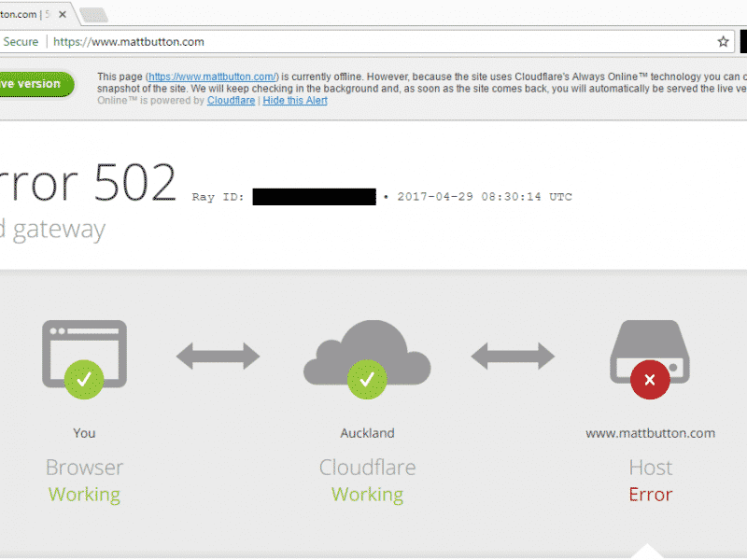Click the arrow between browser and cloud icons
Screen dimensions: 747x560
pyautogui.click(x=218, y=356)
